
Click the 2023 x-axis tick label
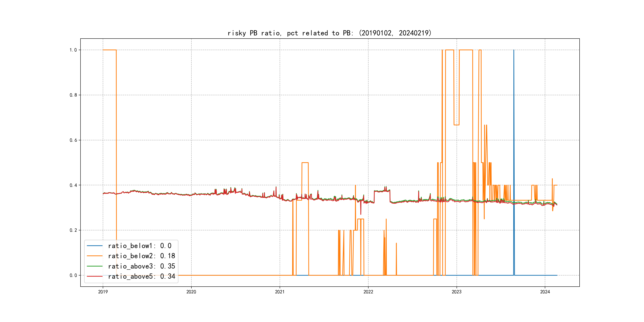click(457, 292)
